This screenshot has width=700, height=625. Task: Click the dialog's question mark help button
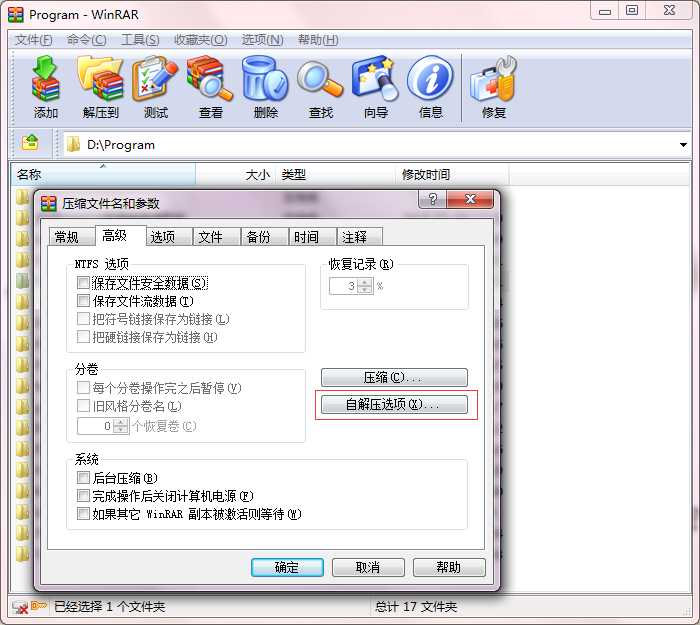432,199
